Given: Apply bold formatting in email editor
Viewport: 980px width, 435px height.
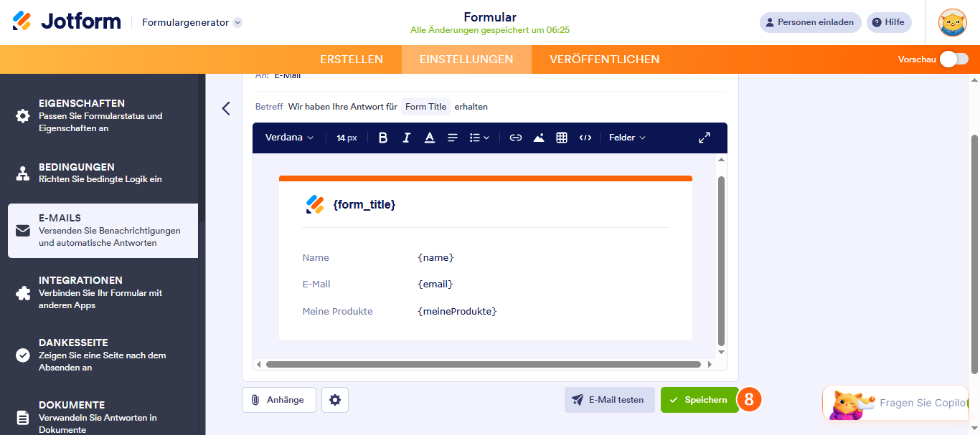Looking at the screenshot, I should pyautogui.click(x=383, y=138).
